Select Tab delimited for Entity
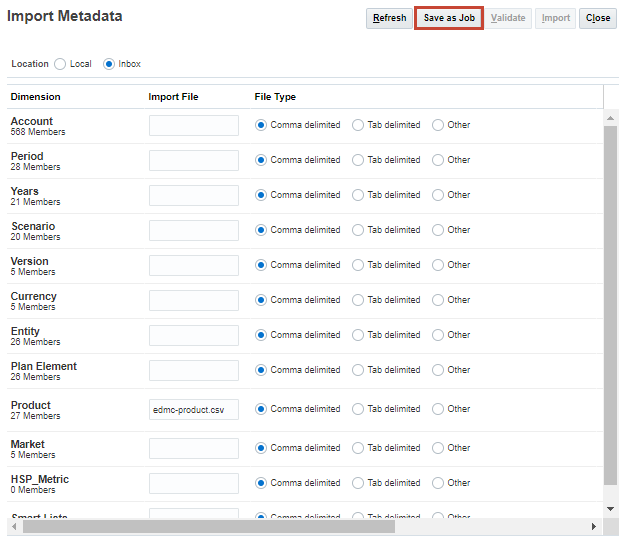This screenshot has width=626, height=543. pyautogui.click(x=358, y=335)
